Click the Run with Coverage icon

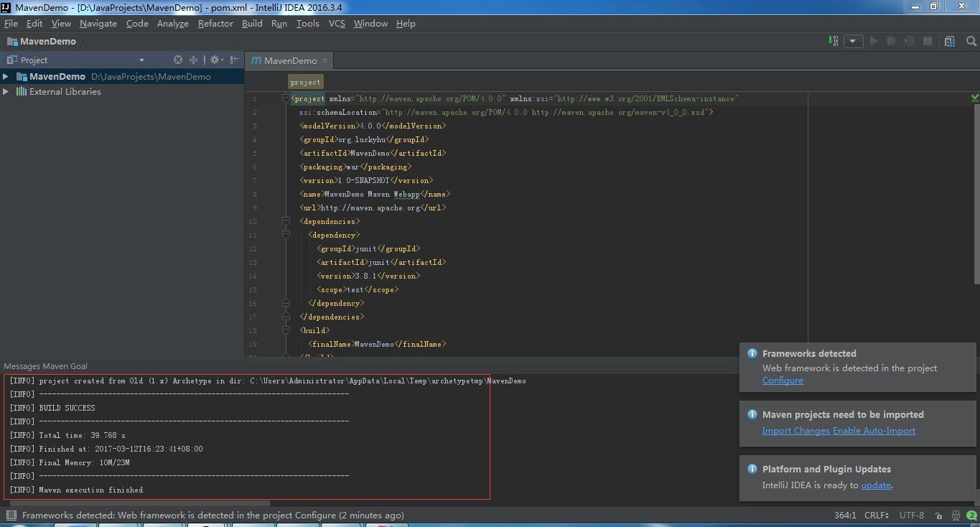(x=910, y=41)
